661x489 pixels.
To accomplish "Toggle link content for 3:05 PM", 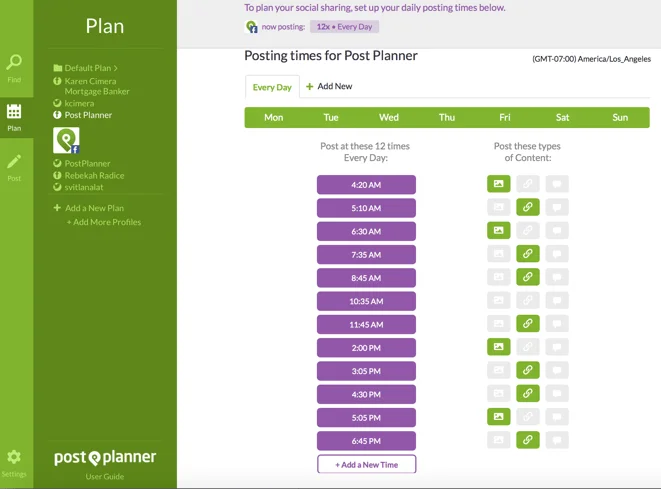I will tap(528, 370).
